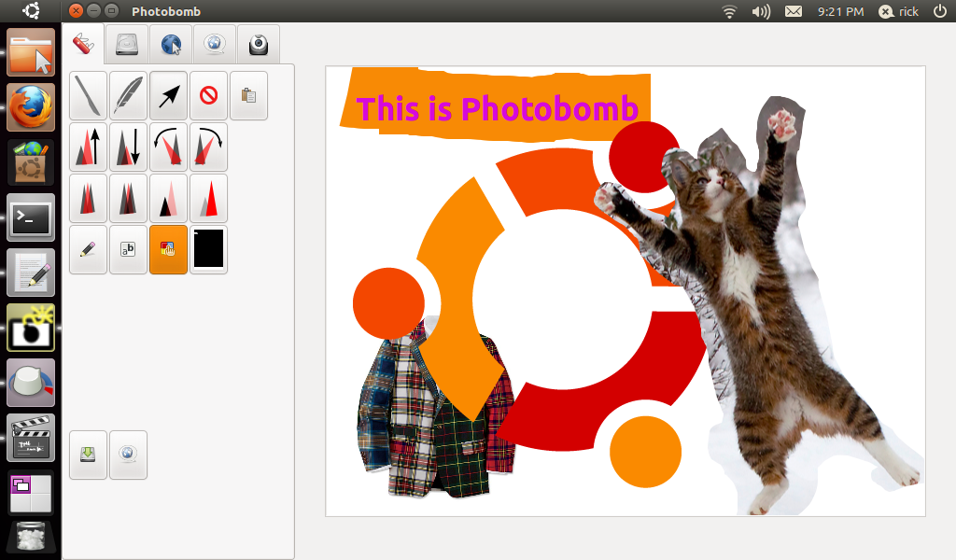Click the green arrow save button
The image size is (956, 560).
pos(89,455)
